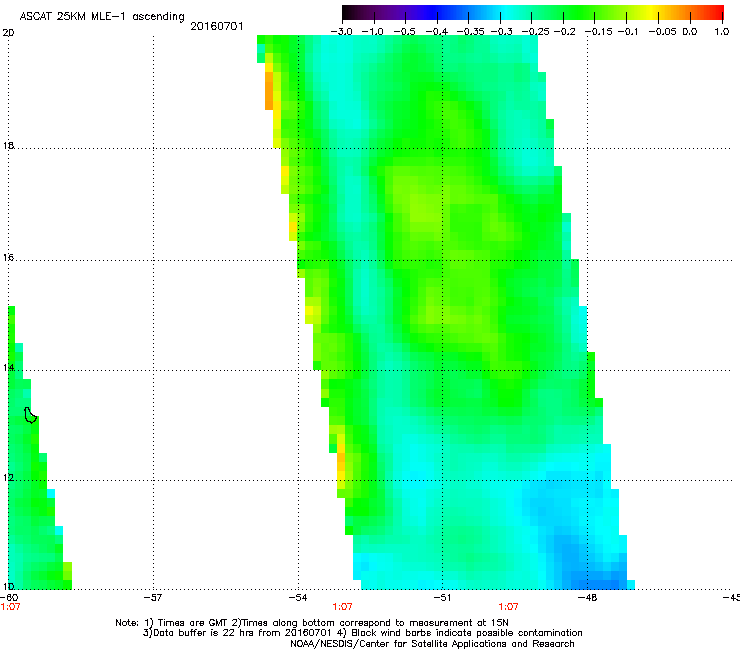Click longitude label -48 on the bottom axis
Screen dimensions: 740x650
[x=587, y=598]
